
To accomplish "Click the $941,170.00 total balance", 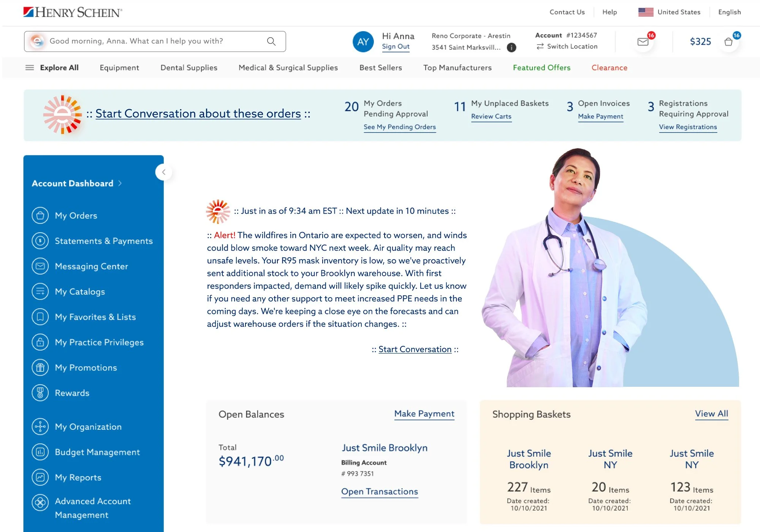I will [x=251, y=461].
